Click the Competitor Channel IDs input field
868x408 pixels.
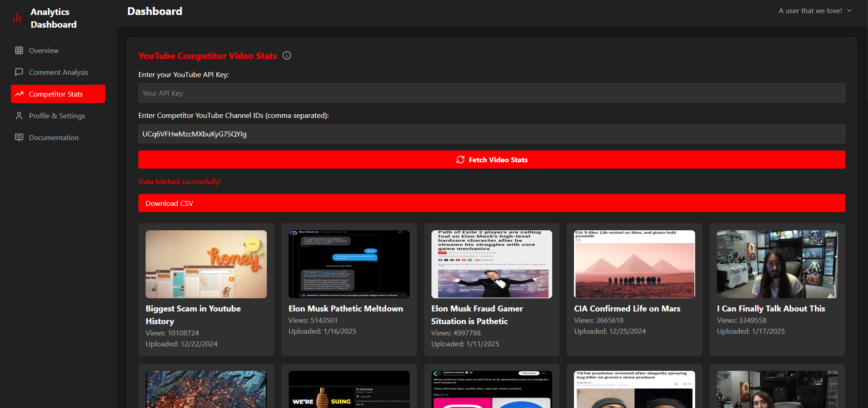tap(492, 134)
